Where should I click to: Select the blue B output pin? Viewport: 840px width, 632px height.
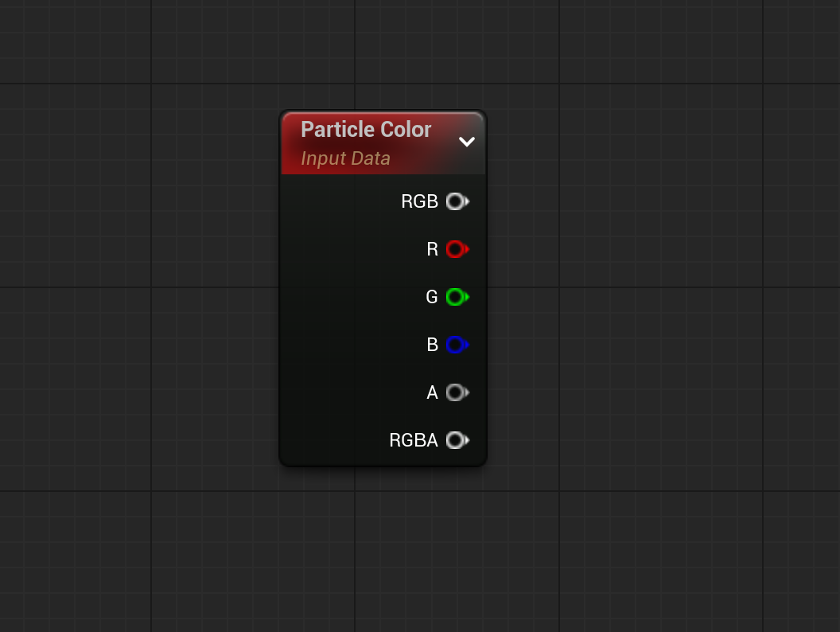(x=457, y=345)
